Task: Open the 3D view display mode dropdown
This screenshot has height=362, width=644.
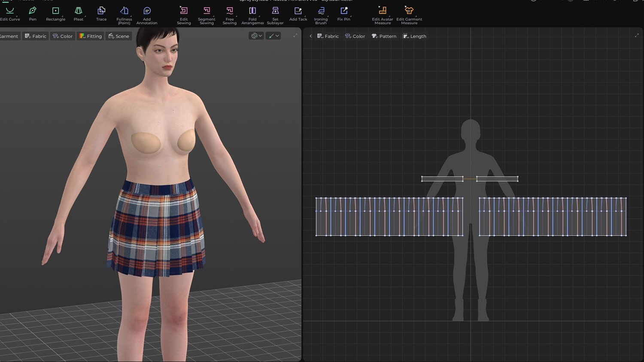Action: click(x=256, y=36)
